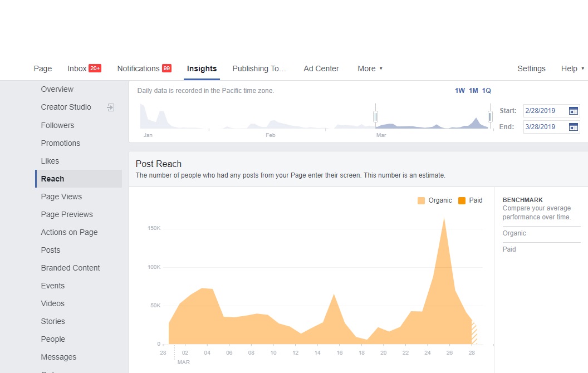Open the Start date calendar icon
This screenshot has height=373, width=588.
coord(574,111)
